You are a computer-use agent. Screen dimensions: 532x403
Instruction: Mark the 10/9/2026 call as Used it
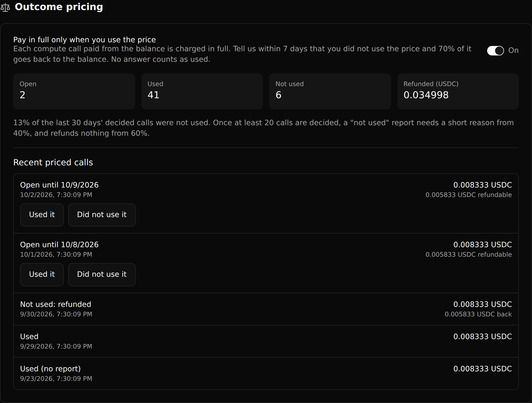pyautogui.click(x=42, y=215)
